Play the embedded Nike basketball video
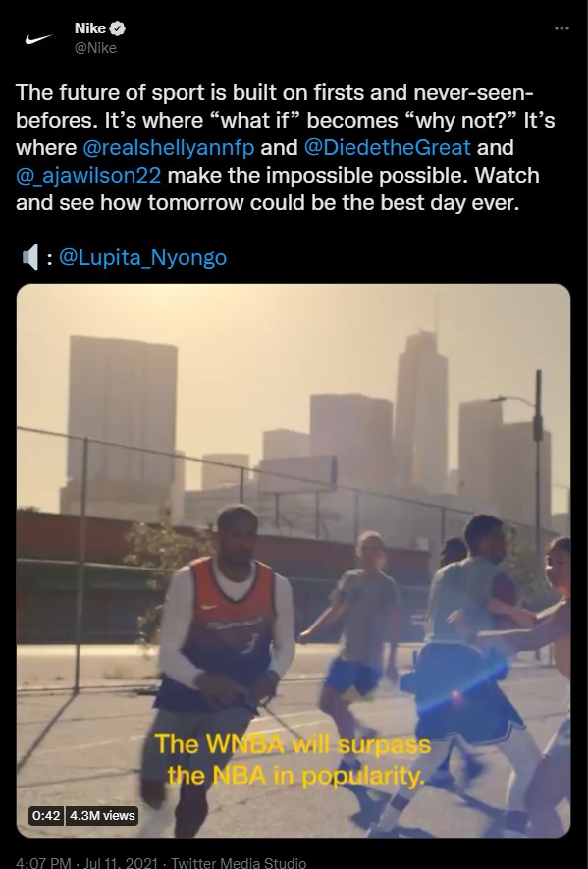This screenshot has width=588, height=869. [x=294, y=561]
